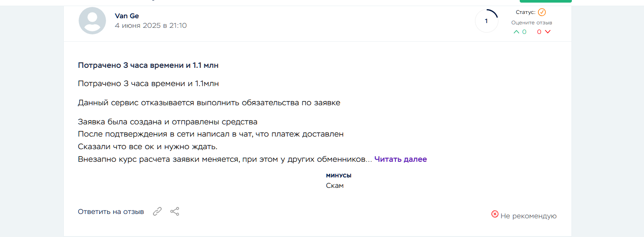The image size is (644, 237).
Task: Click Van Ge's gray avatar picture
Action: coord(92,21)
